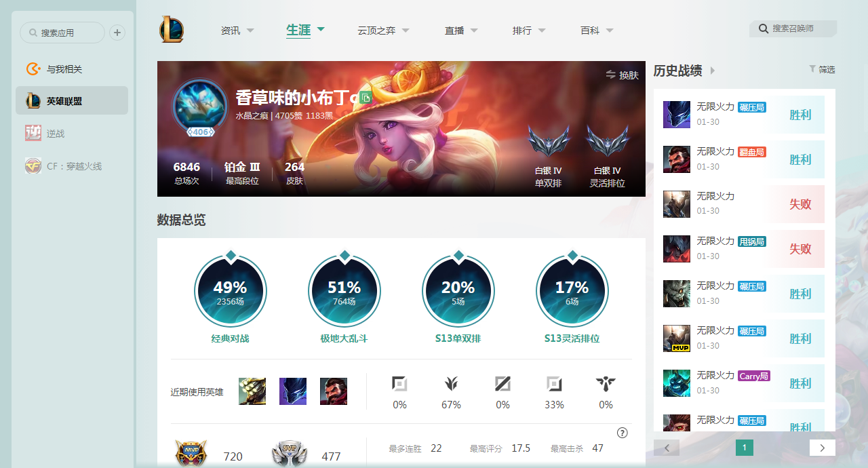The height and width of the screenshot is (468, 868).
Task: Select the 经典对战 49% win rate circle
Action: click(231, 292)
